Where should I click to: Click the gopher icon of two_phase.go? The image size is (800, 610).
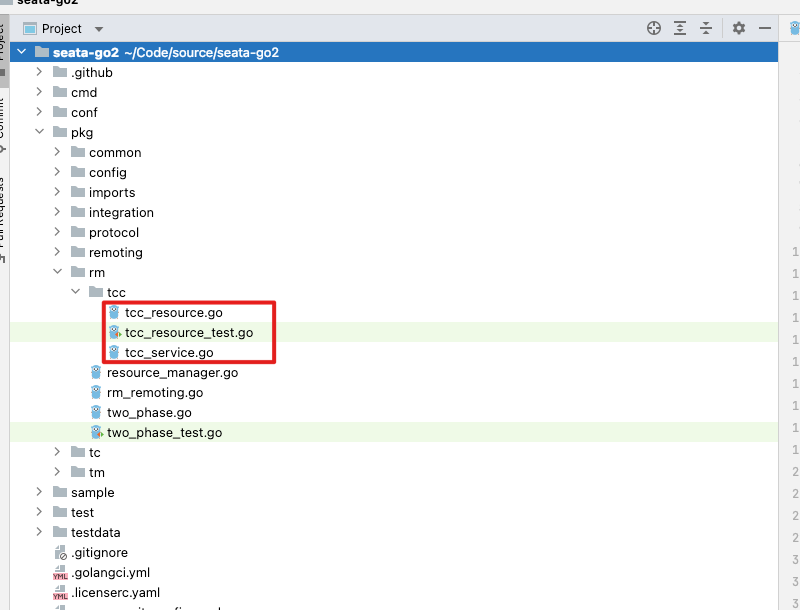point(96,412)
